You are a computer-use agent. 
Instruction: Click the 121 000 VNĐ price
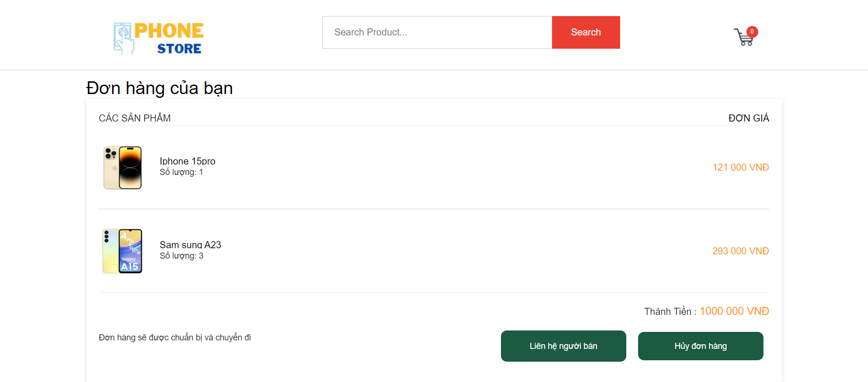pyautogui.click(x=741, y=167)
